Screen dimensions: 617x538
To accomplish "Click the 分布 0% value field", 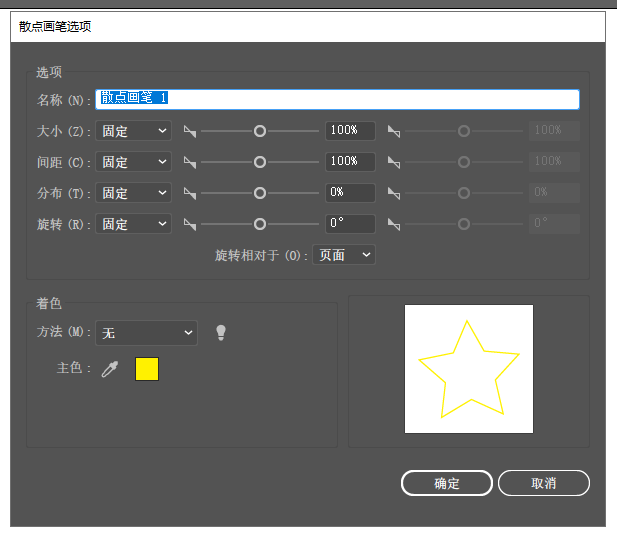I will (x=350, y=193).
